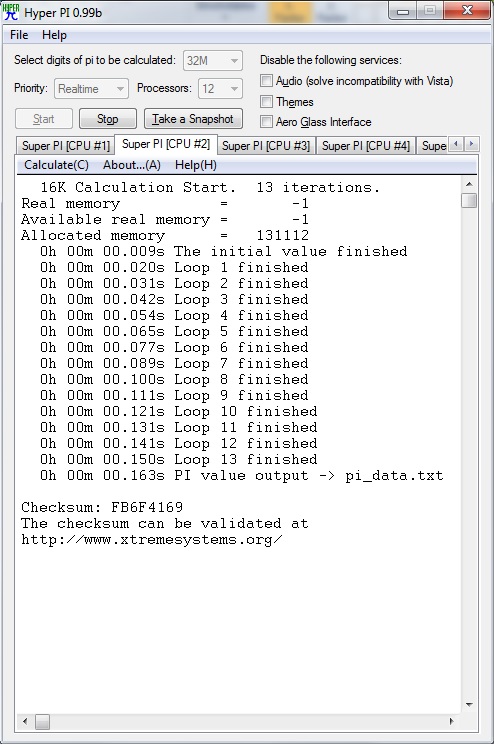The width and height of the screenshot is (494, 744).
Task: Switch to Super PI [CPU #1] tab
Action: tap(65, 146)
